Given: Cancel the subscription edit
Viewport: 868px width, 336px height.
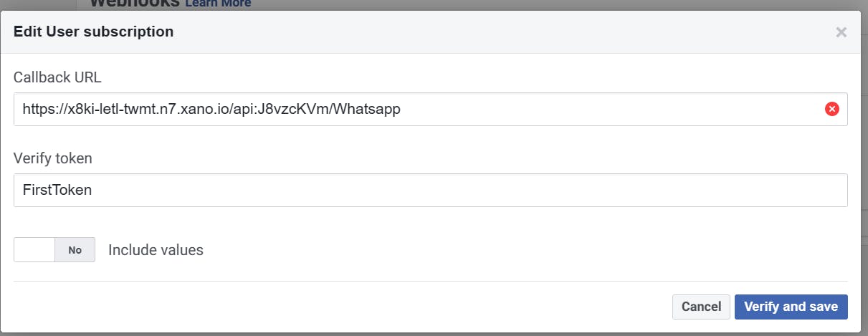Looking at the screenshot, I should pyautogui.click(x=700, y=307).
